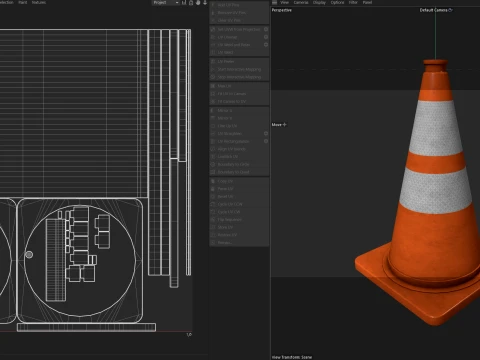Click the Copy UV icon
The height and width of the screenshot is (360, 480).
pos(213,181)
